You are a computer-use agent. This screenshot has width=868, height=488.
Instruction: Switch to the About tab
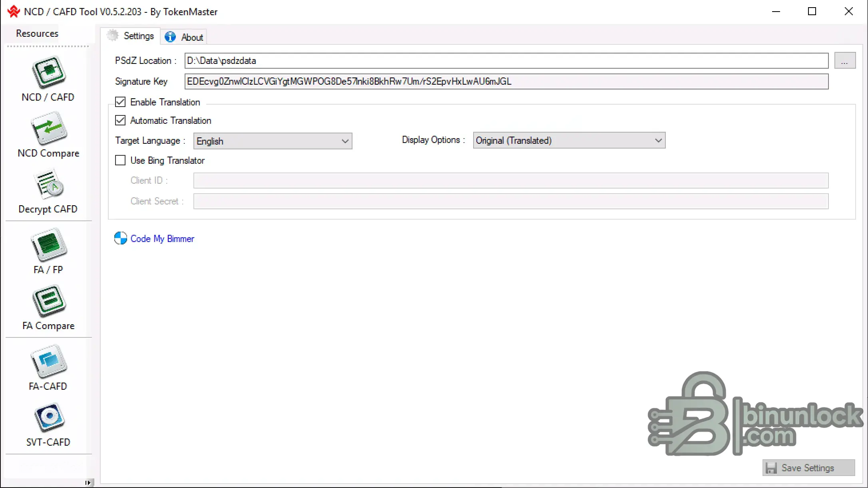click(184, 37)
